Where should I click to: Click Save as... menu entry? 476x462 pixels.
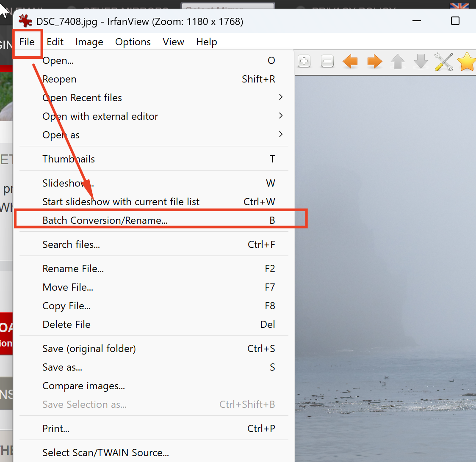62,367
